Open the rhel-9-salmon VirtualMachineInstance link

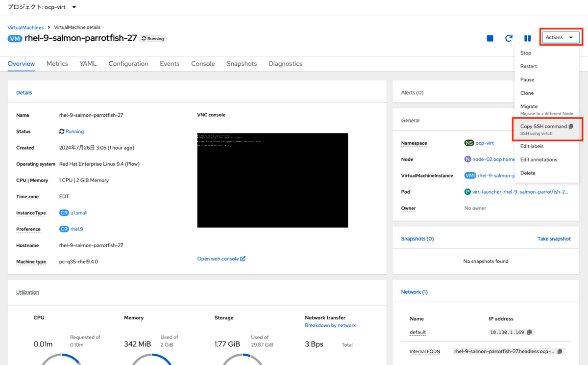coord(496,175)
